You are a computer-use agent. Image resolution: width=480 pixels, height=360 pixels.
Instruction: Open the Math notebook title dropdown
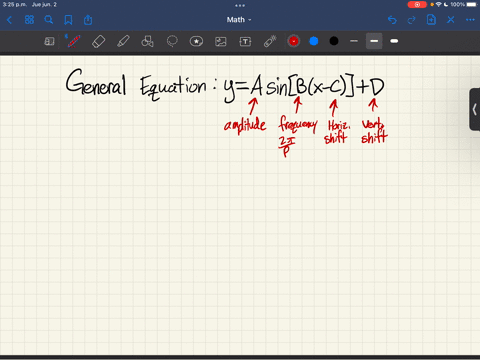(239, 20)
